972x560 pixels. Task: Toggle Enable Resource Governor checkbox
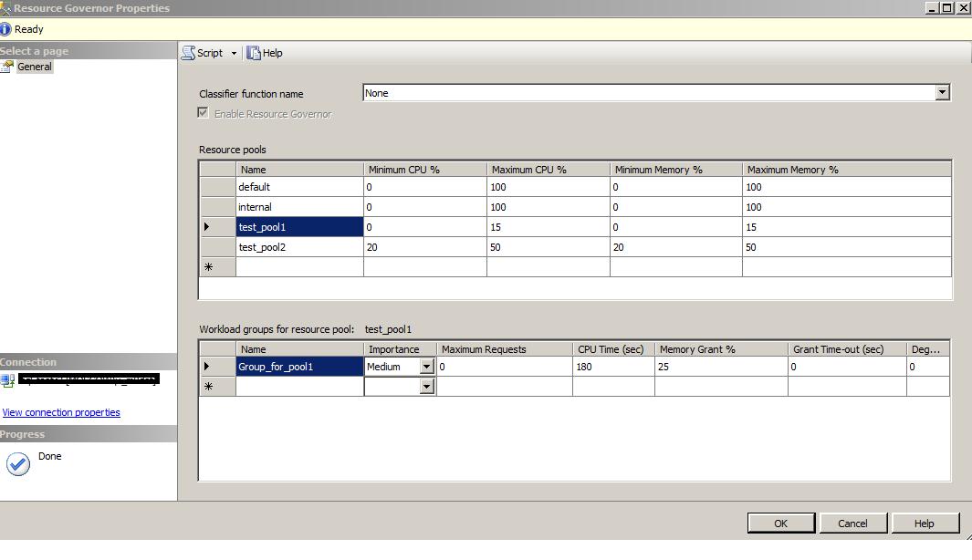[x=204, y=114]
